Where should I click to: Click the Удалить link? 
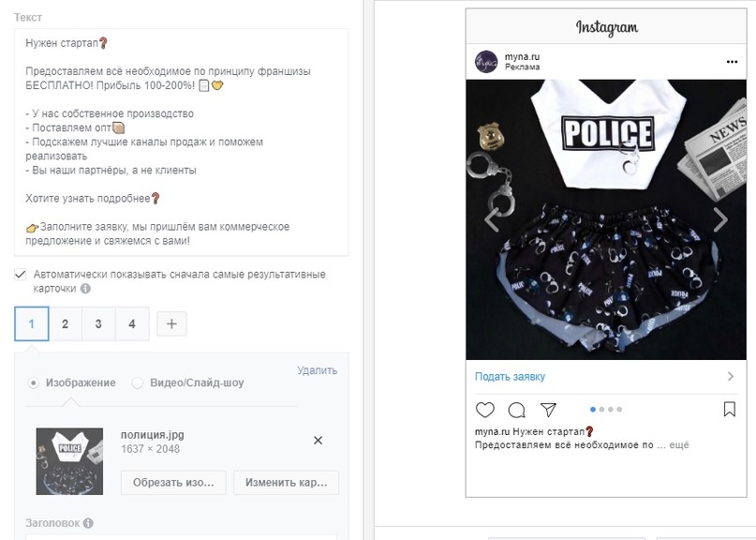click(317, 370)
